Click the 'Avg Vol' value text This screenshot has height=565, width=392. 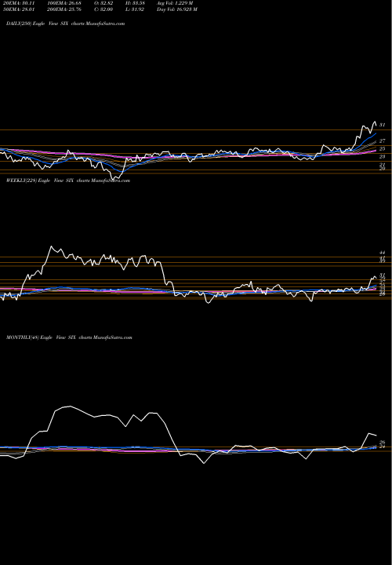tap(175, 3)
